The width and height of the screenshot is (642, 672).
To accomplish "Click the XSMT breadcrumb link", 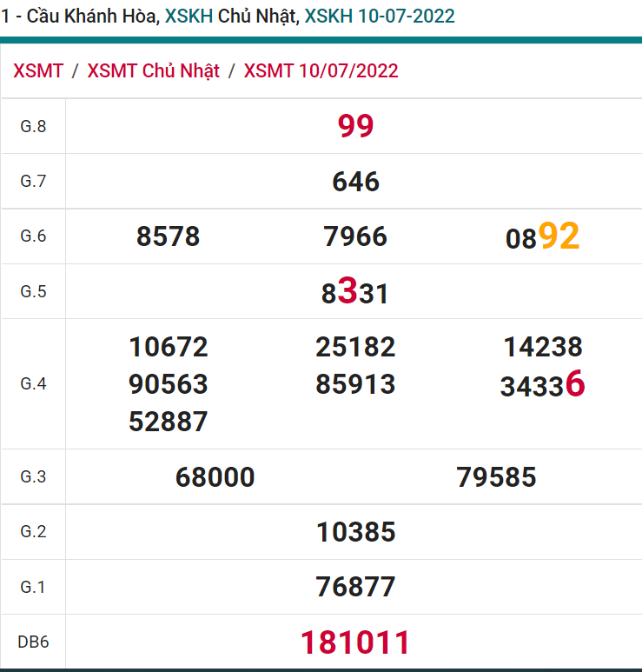I will tap(38, 70).
